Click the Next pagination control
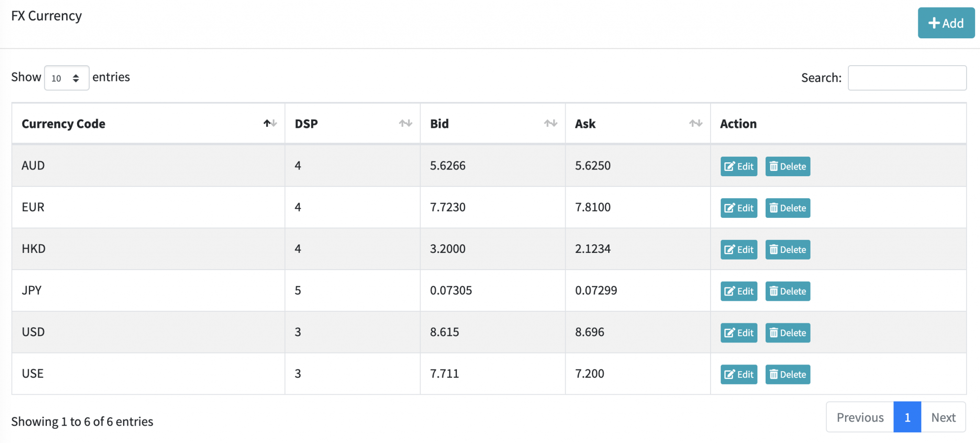This screenshot has width=980, height=443. pos(943,417)
